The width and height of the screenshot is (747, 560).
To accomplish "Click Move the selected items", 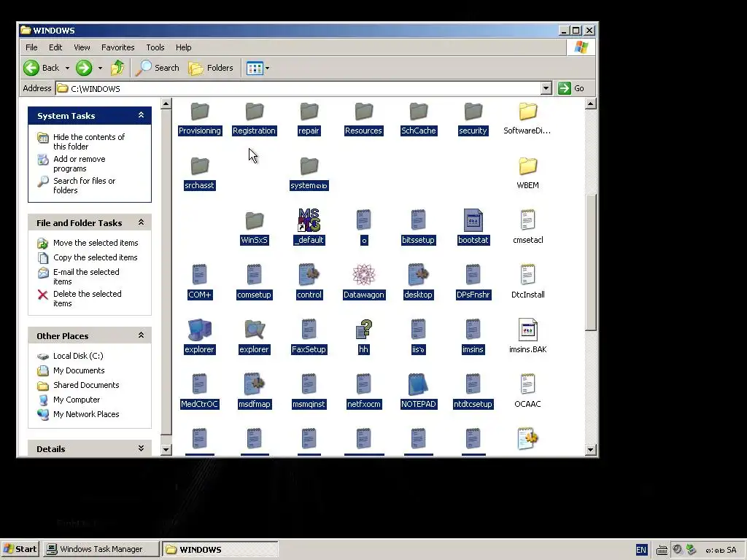I will (96, 243).
